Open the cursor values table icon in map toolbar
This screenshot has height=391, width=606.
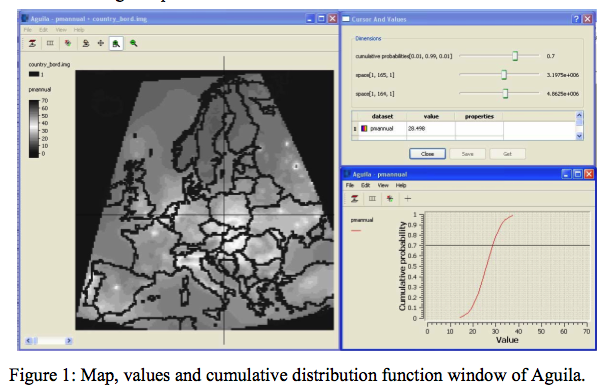(x=50, y=43)
